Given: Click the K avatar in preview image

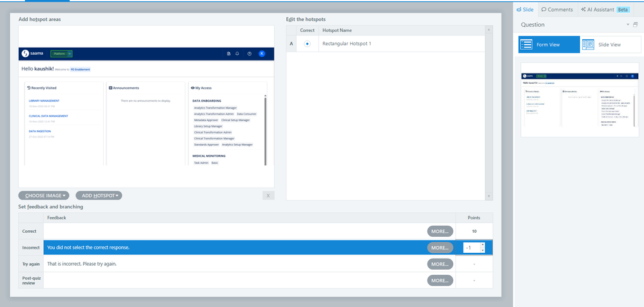Looking at the screenshot, I should pyautogui.click(x=262, y=54).
